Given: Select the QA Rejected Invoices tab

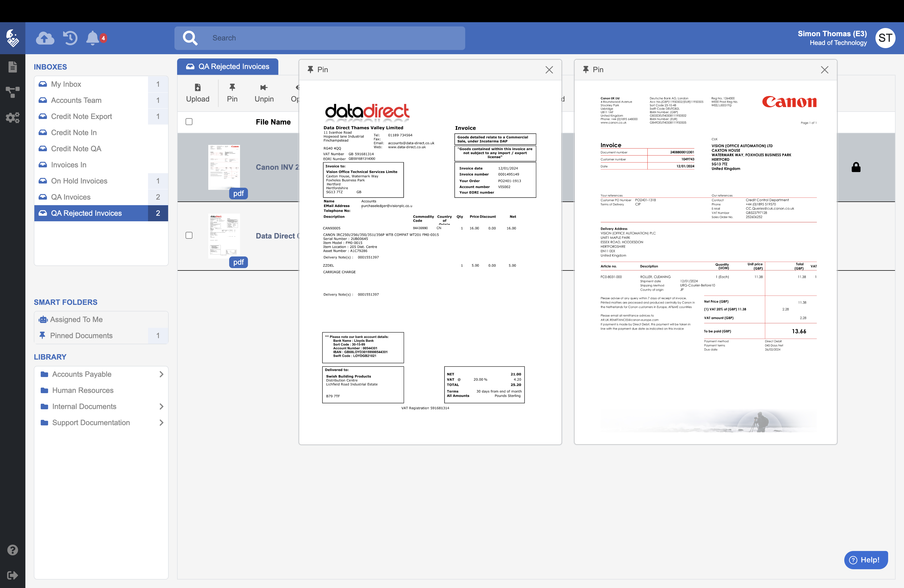Looking at the screenshot, I should click(228, 66).
